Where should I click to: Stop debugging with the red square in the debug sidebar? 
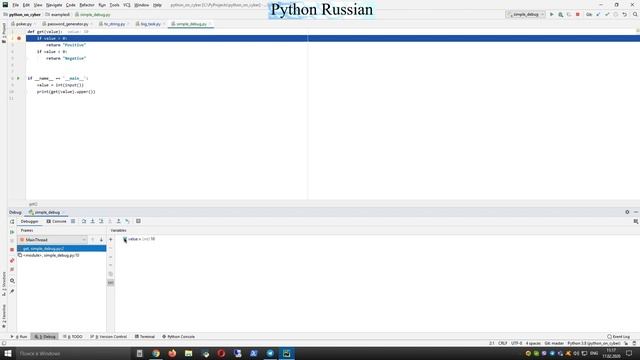pyautogui.click(x=12, y=249)
